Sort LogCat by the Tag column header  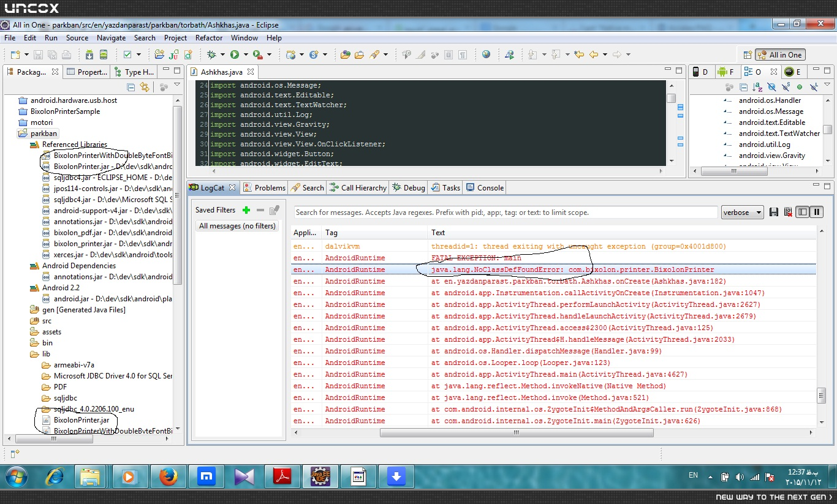coord(374,233)
